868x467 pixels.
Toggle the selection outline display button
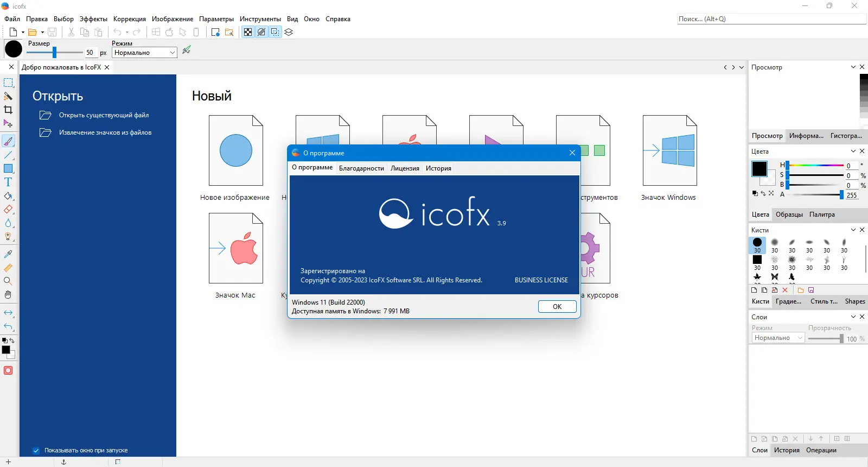[x=275, y=32]
